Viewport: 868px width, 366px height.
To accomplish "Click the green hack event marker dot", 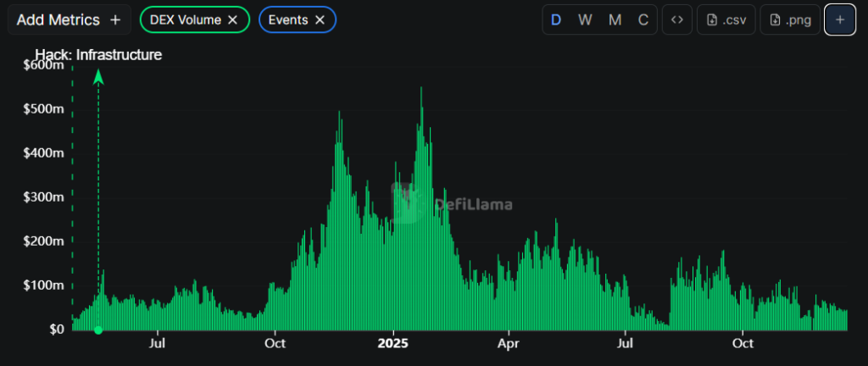I will click(x=98, y=330).
